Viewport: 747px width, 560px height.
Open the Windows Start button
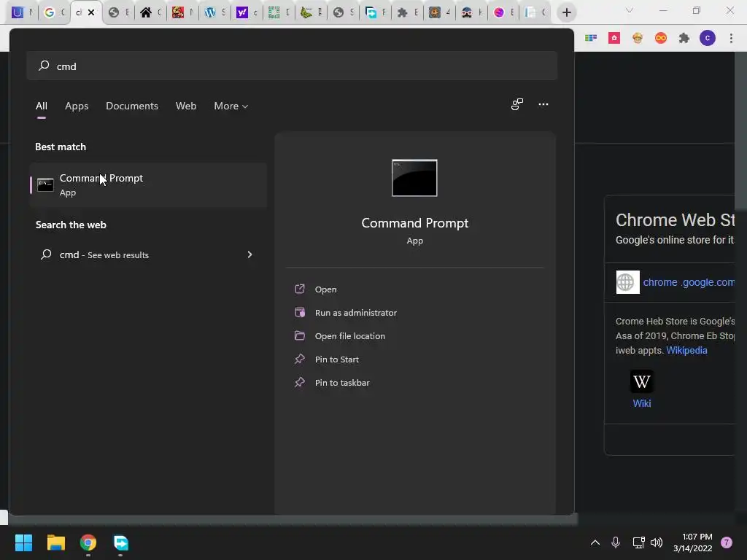point(23,542)
